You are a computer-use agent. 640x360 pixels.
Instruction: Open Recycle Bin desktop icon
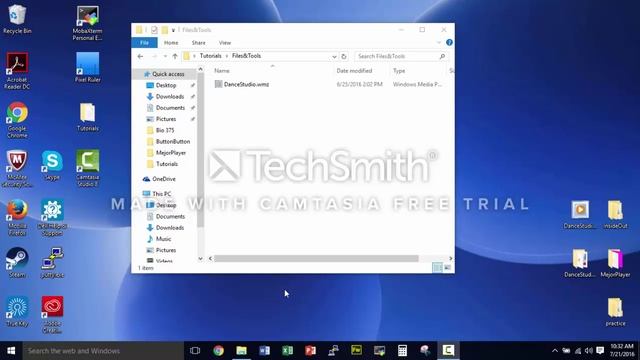click(x=17, y=19)
